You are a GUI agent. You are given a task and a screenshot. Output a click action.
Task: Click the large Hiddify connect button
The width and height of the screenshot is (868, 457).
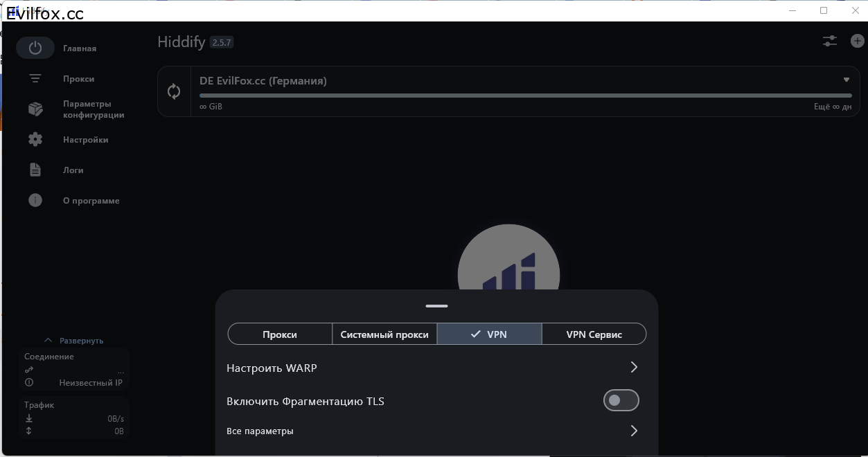pos(508,258)
